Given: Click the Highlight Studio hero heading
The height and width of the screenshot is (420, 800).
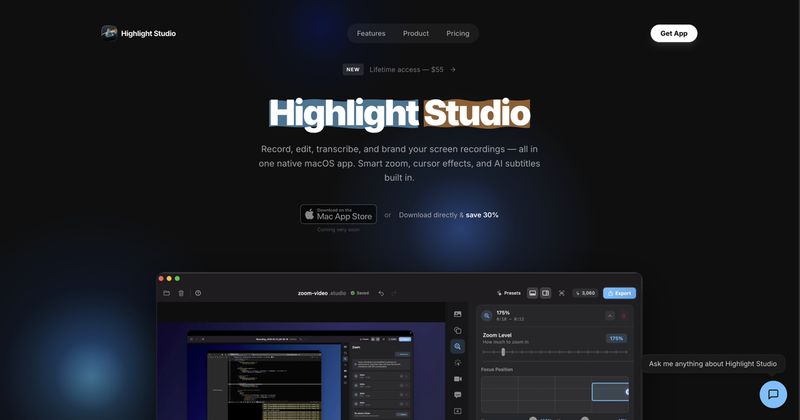Looking at the screenshot, I should tap(399, 113).
